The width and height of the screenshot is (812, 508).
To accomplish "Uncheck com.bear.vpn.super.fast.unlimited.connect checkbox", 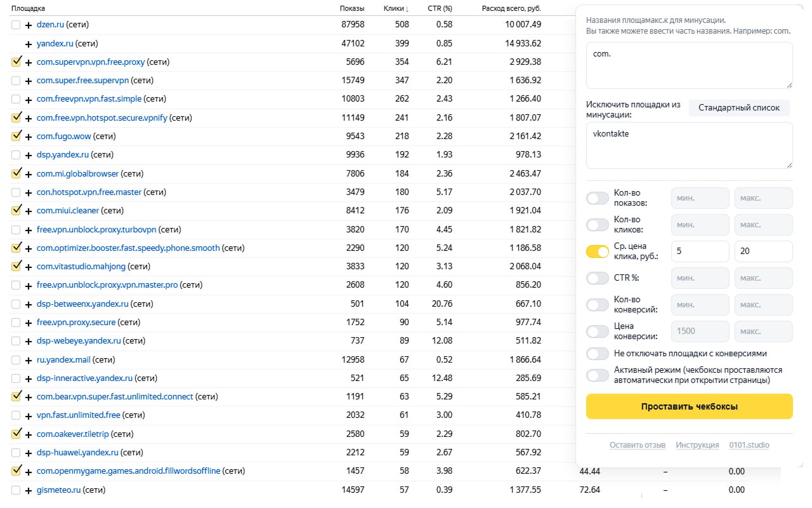I will [x=16, y=396].
